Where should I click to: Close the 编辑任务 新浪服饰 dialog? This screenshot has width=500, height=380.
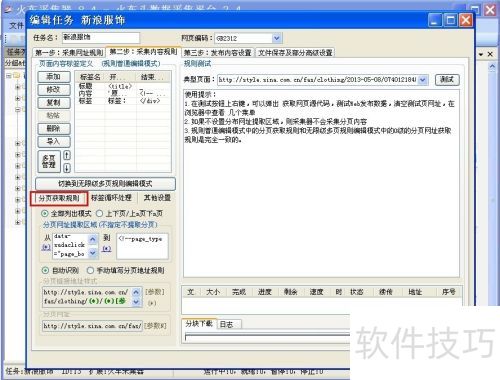point(466,21)
